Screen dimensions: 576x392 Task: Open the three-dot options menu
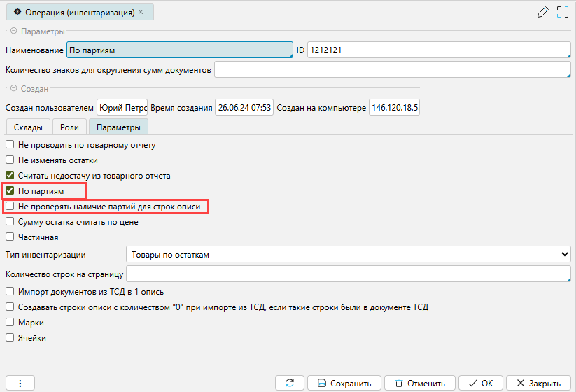20,383
